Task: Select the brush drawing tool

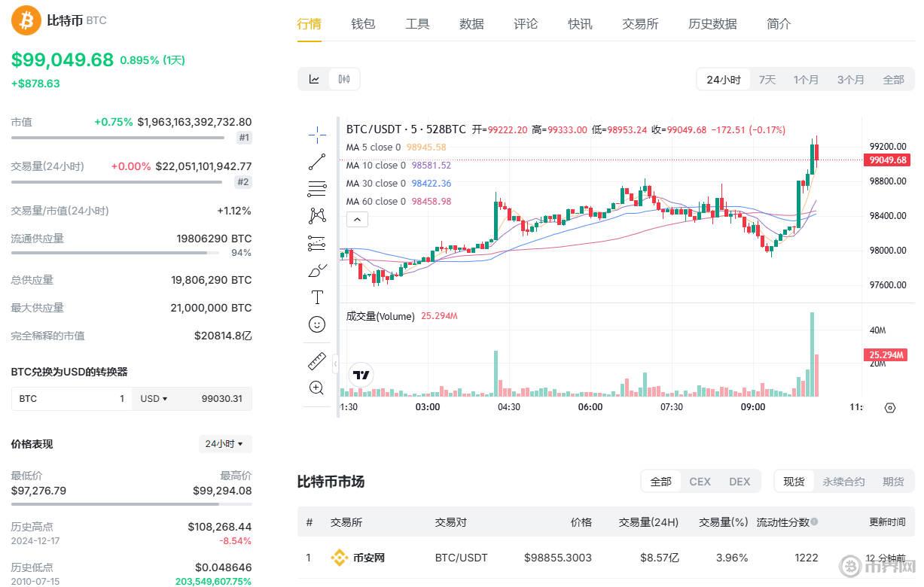Action: point(317,270)
